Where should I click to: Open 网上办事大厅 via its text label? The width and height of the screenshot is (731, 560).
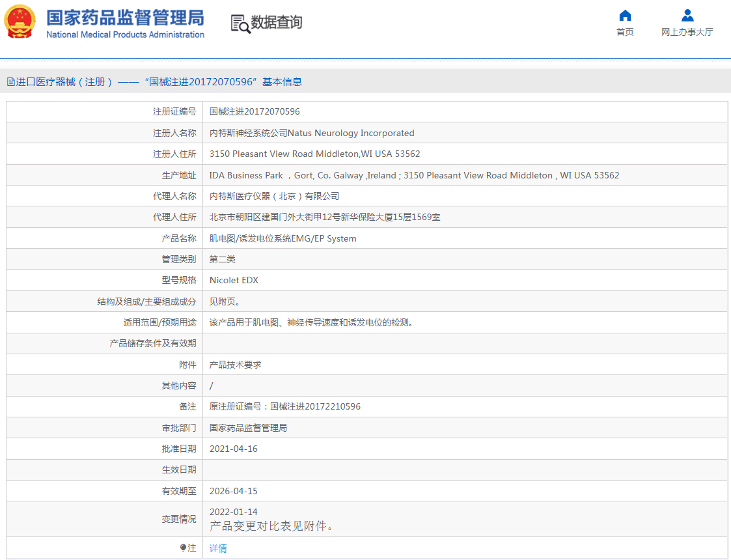[x=687, y=32]
